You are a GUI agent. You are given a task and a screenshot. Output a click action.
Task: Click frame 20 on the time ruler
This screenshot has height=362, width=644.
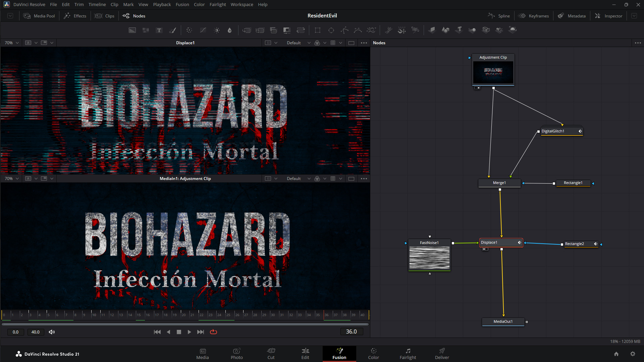pyautogui.click(x=183, y=315)
